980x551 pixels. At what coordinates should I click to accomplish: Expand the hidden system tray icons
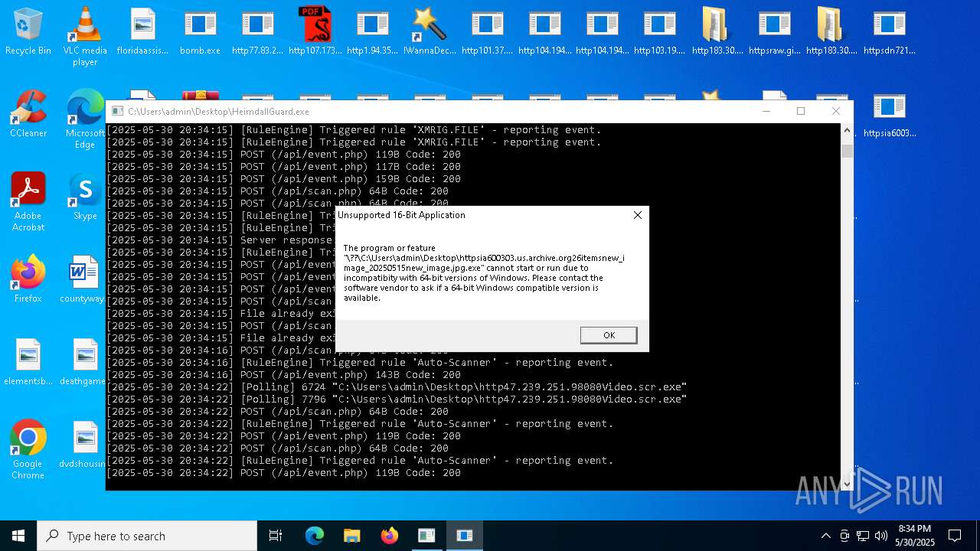coord(825,536)
